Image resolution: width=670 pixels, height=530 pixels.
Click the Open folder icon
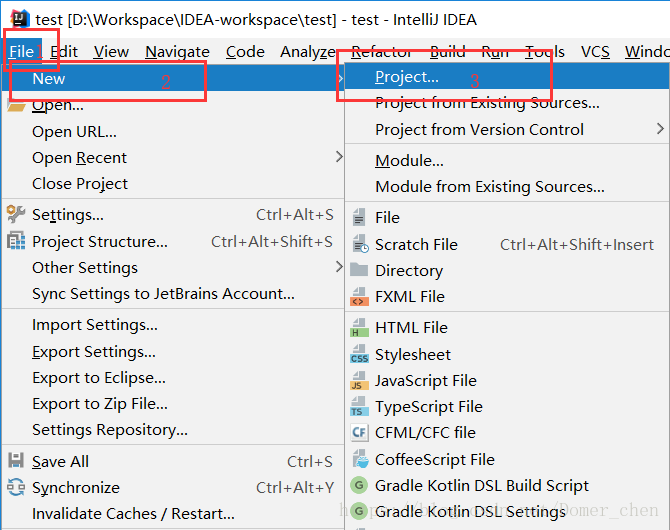point(16,106)
